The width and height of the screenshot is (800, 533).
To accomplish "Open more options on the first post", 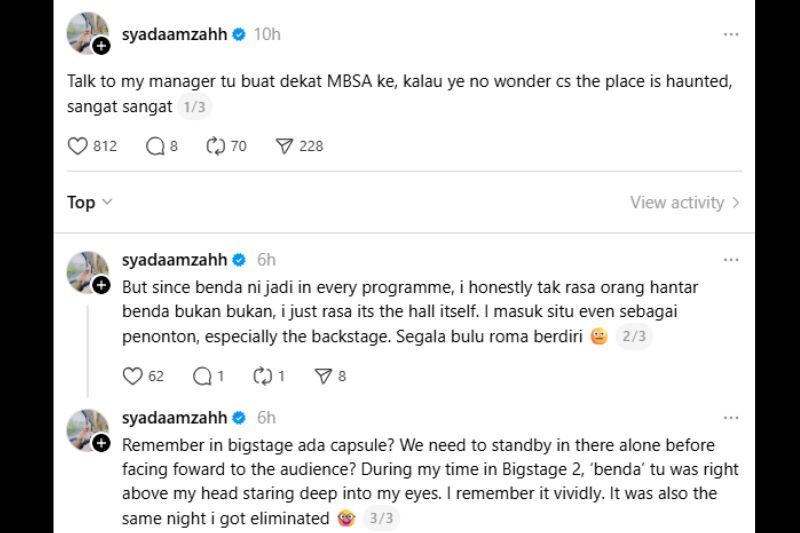I will (x=731, y=34).
